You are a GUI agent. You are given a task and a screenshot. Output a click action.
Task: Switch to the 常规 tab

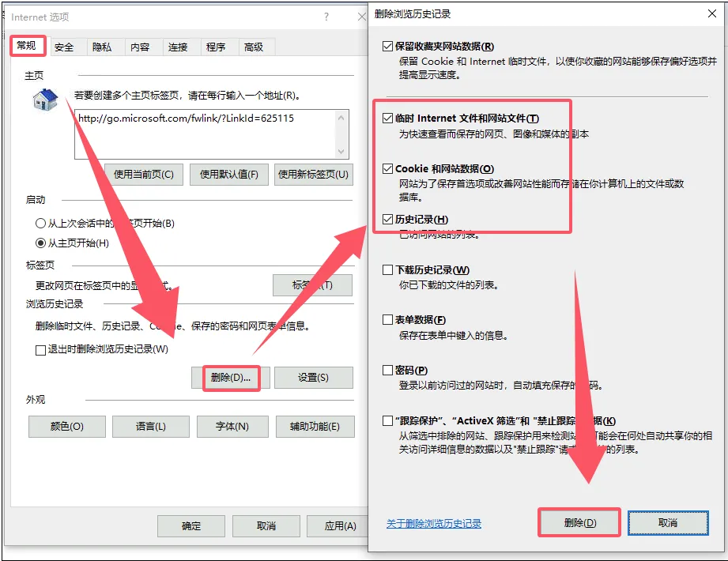click(x=27, y=46)
